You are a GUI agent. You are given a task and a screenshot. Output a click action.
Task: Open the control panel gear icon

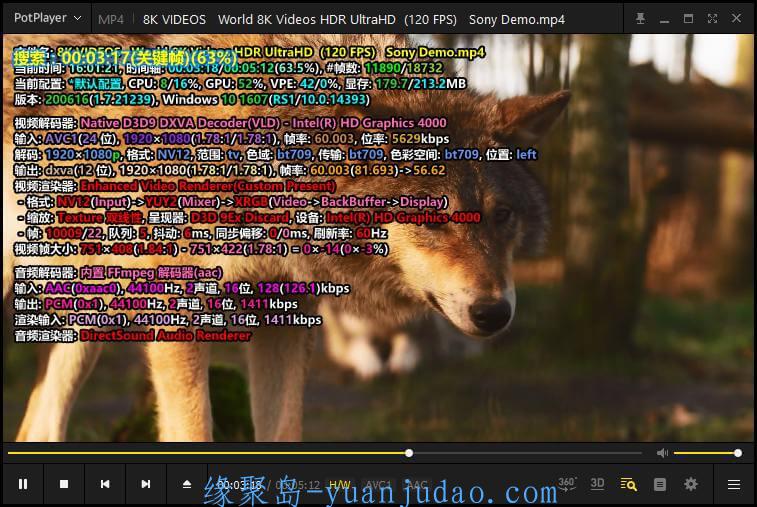click(691, 484)
